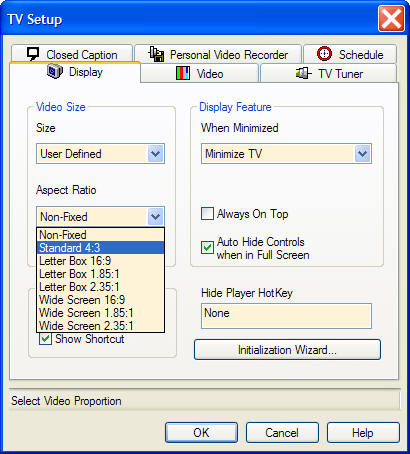Click the red Schedule clock icon
This screenshot has height=454, width=410.
click(324, 54)
